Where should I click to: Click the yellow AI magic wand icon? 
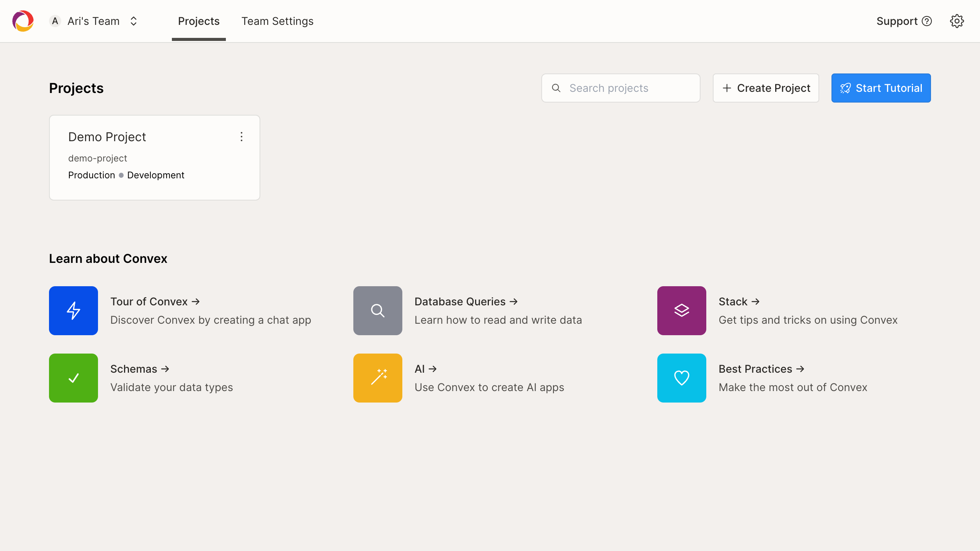pyautogui.click(x=378, y=378)
